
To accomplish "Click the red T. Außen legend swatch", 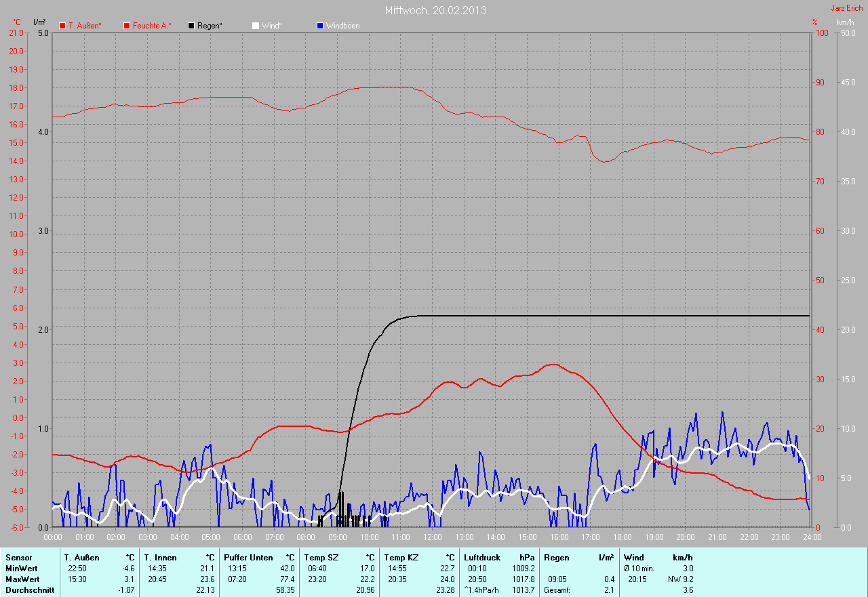I will pyautogui.click(x=63, y=26).
